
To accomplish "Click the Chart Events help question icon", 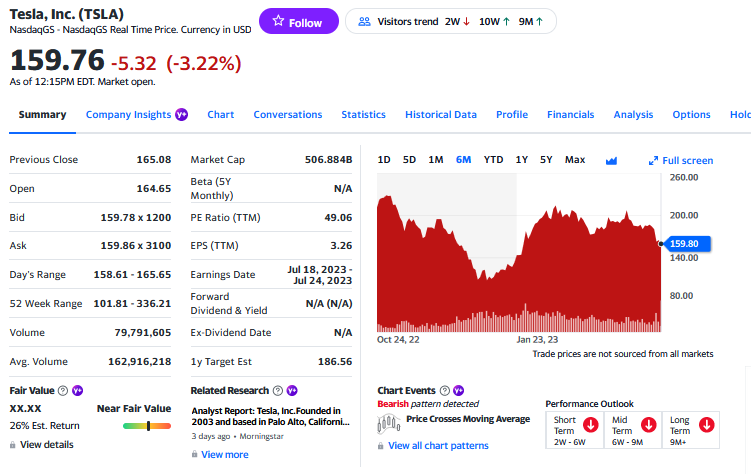I will [x=445, y=391].
